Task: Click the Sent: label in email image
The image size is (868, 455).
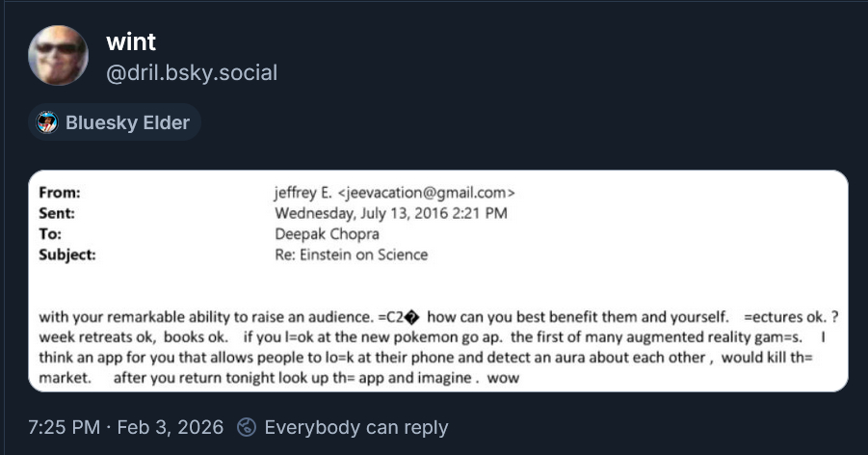Action: [x=57, y=213]
